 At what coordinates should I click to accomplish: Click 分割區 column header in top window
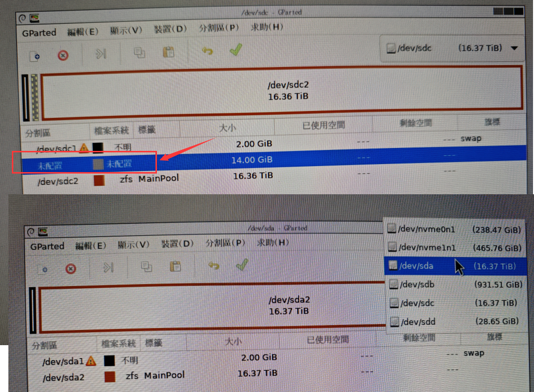click(x=38, y=133)
